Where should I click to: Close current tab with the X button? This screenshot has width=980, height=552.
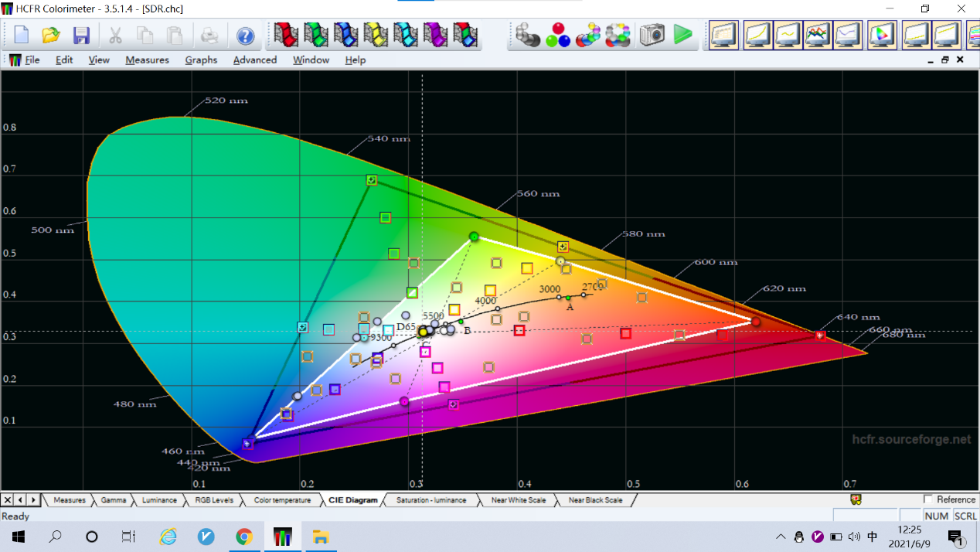[7, 500]
